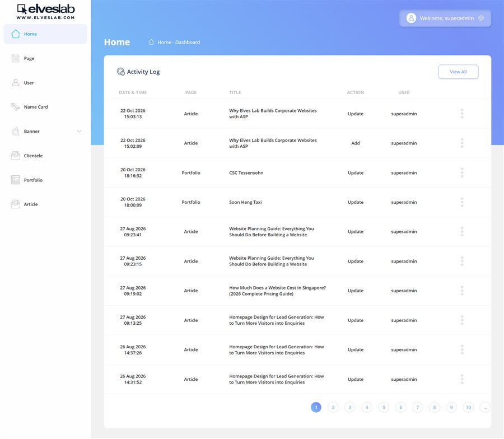Click the Name Card tag icon
This screenshot has width=504, height=439.
pyautogui.click(x=16, y=107)
